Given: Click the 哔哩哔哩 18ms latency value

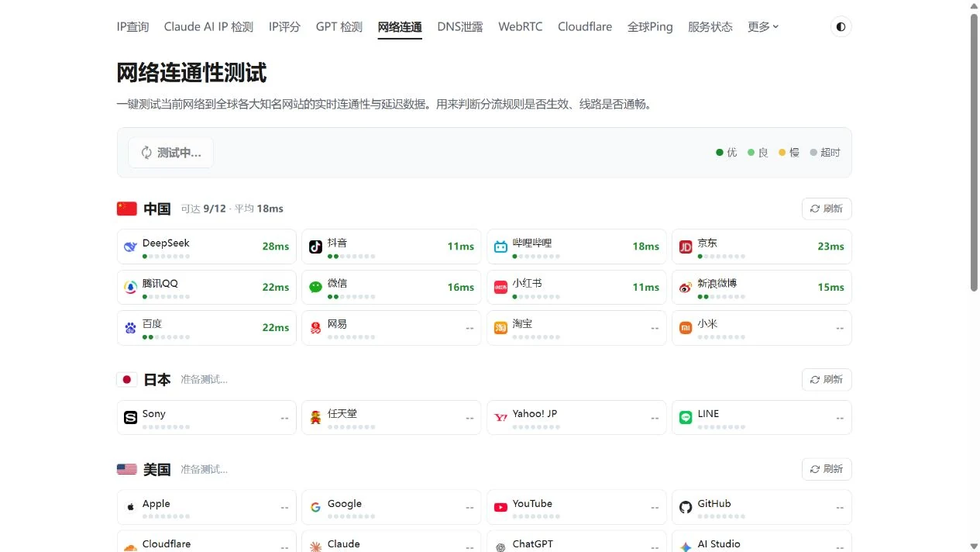Looking at the screenshot, I should click(646, 247).
